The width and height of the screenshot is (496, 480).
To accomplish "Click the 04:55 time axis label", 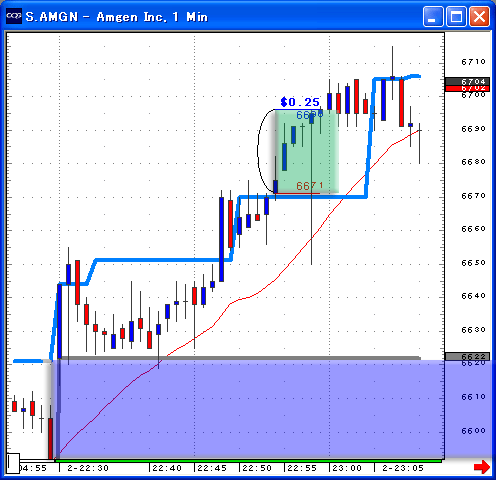I will [33, 468].
